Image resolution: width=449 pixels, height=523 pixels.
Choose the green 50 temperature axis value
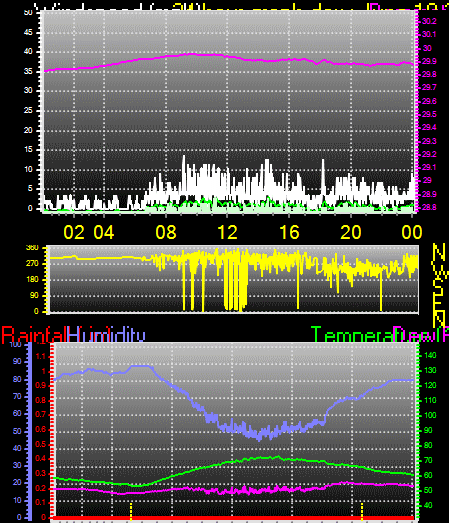(429, 490)
